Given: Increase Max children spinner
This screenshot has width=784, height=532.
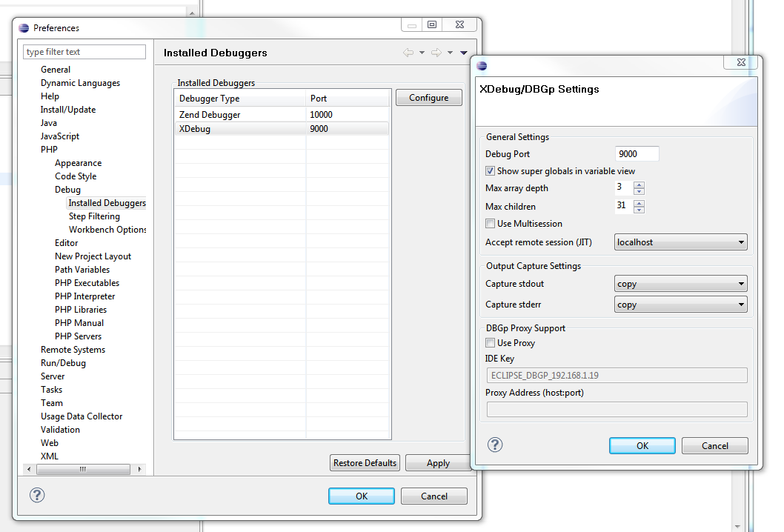Looking at the screenshot, I should click(639, 203).
